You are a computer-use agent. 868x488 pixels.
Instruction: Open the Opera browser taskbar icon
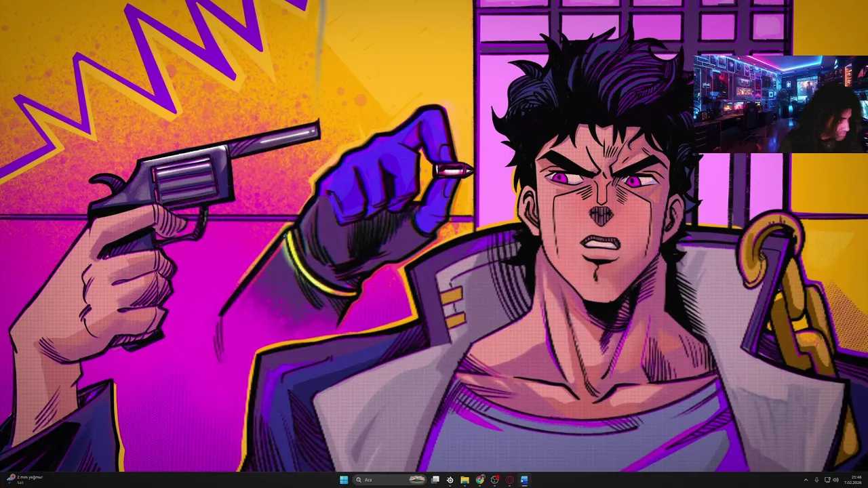coord(509,480)
